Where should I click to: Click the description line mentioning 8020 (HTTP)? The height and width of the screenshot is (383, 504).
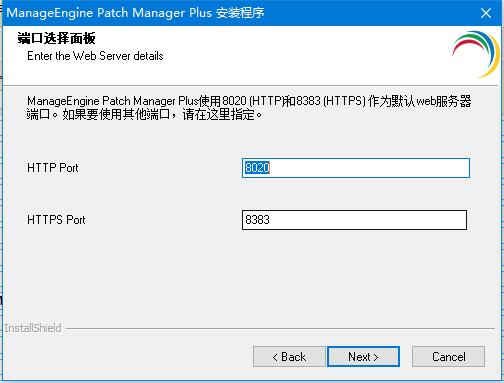249,101
